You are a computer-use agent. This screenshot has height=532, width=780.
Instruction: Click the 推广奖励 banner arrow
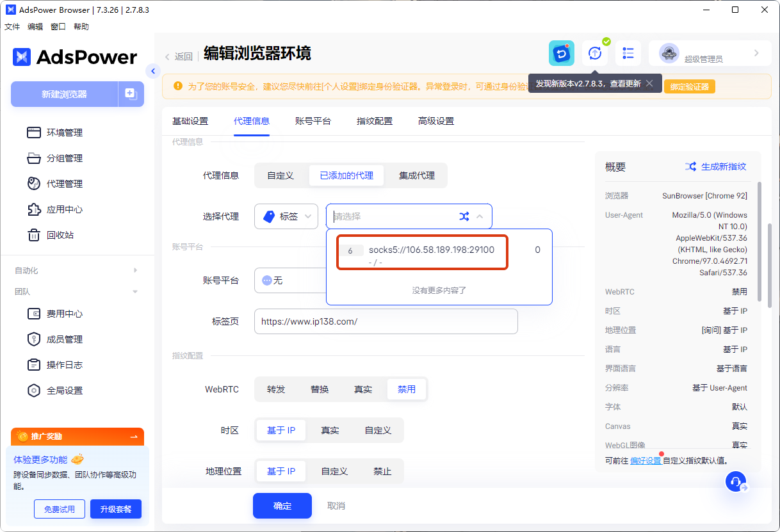(134, 437)
